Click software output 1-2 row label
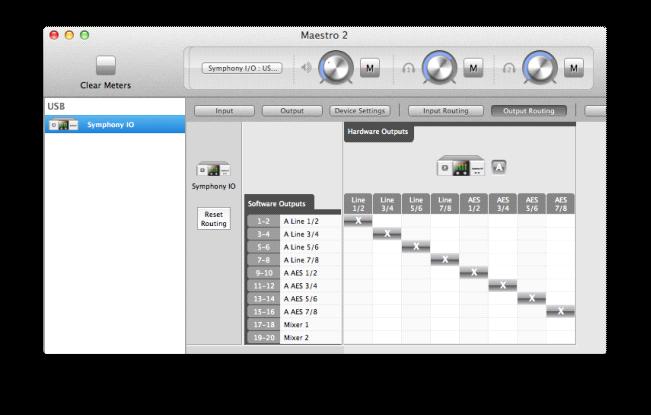 pos(263,221)
